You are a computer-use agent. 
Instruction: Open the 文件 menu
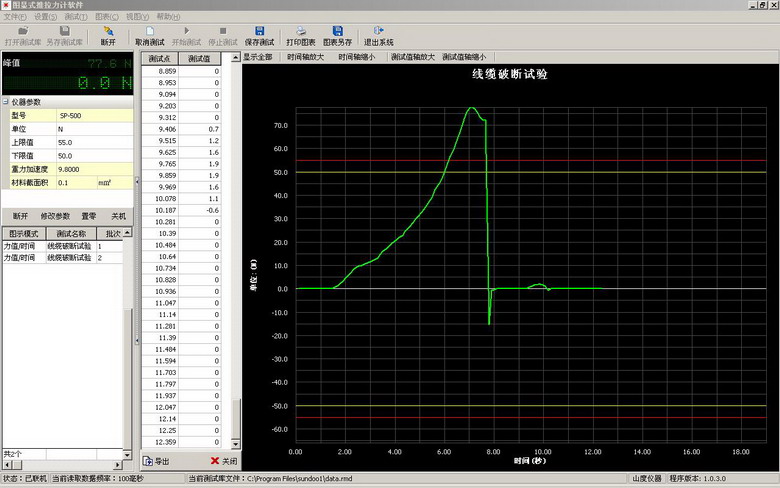[14, 17]
